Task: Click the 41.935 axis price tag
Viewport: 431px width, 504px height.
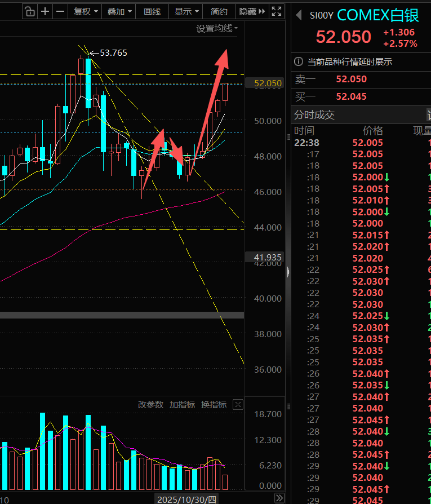Action: pyautogui.click(x=264, y=257)
